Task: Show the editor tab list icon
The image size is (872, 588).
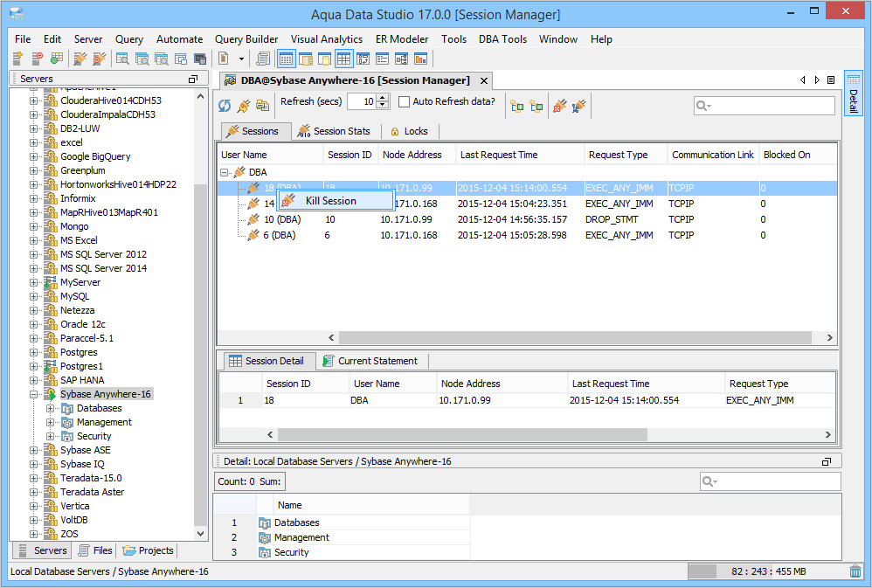Action: point(831,80)
